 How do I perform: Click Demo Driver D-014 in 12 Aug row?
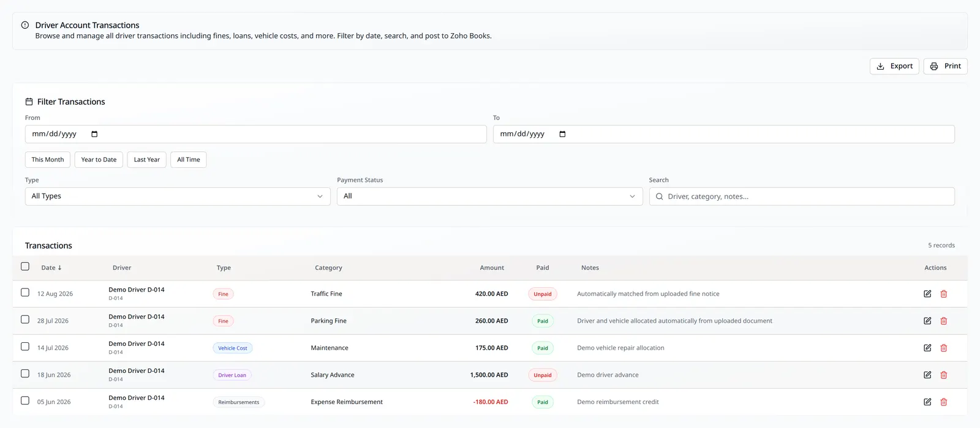[137, 290]
